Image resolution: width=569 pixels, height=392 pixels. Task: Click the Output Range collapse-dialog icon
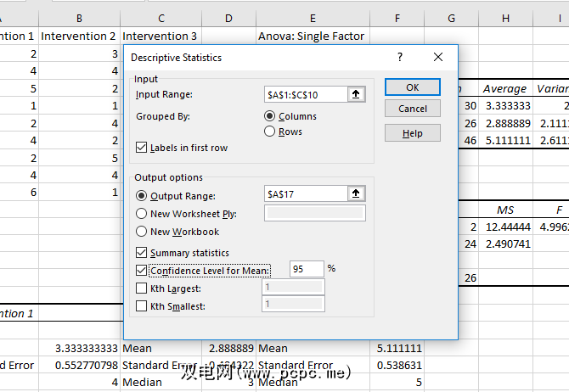point(358,194)
